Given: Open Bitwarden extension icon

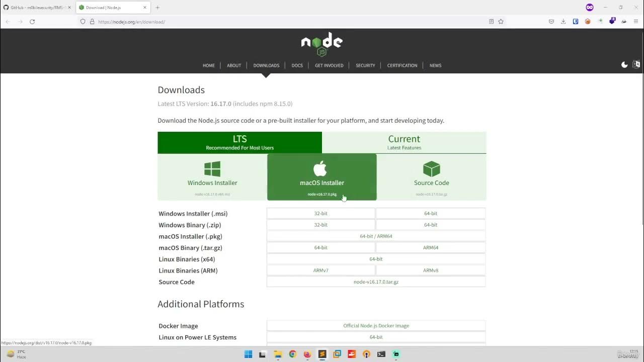Looking at the screenshot, I should (x=576, y=22).
